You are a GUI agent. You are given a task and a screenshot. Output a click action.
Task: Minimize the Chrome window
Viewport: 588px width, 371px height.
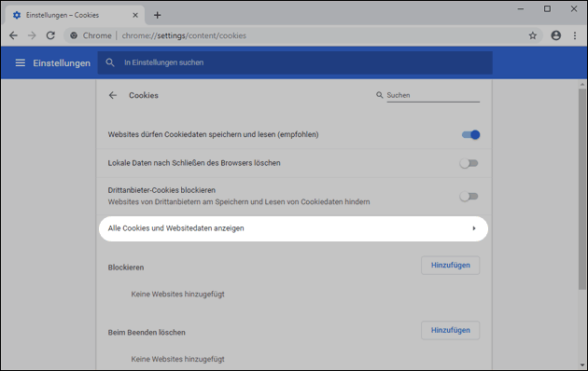[x=521, y=8]
